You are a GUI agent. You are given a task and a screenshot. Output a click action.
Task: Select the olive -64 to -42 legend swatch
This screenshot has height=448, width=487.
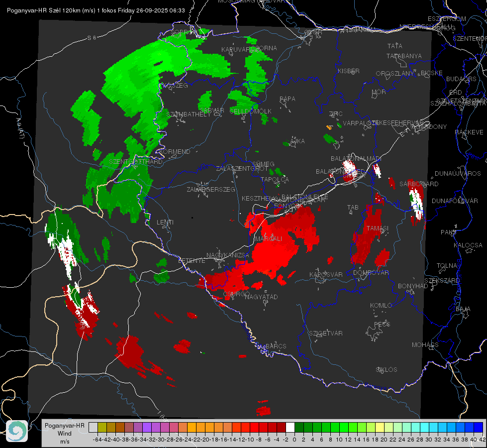pyautogui.click(x=102, y=428)
